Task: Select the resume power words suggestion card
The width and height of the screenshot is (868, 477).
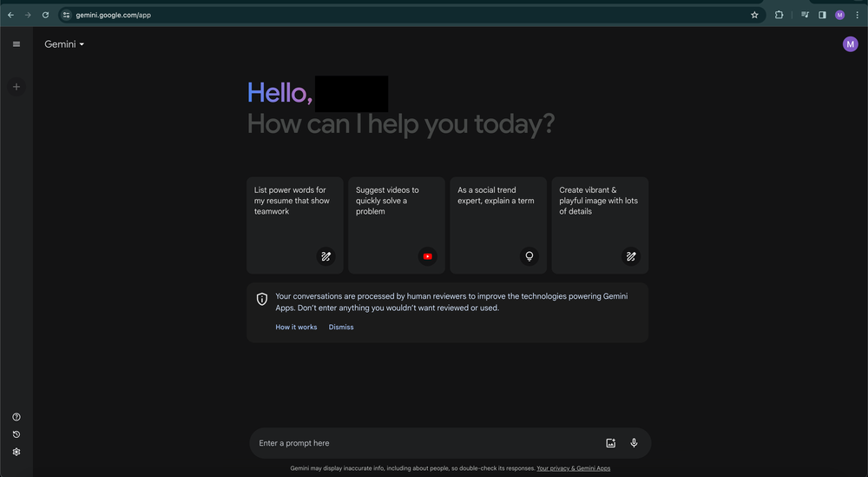Action: point(294,225)
